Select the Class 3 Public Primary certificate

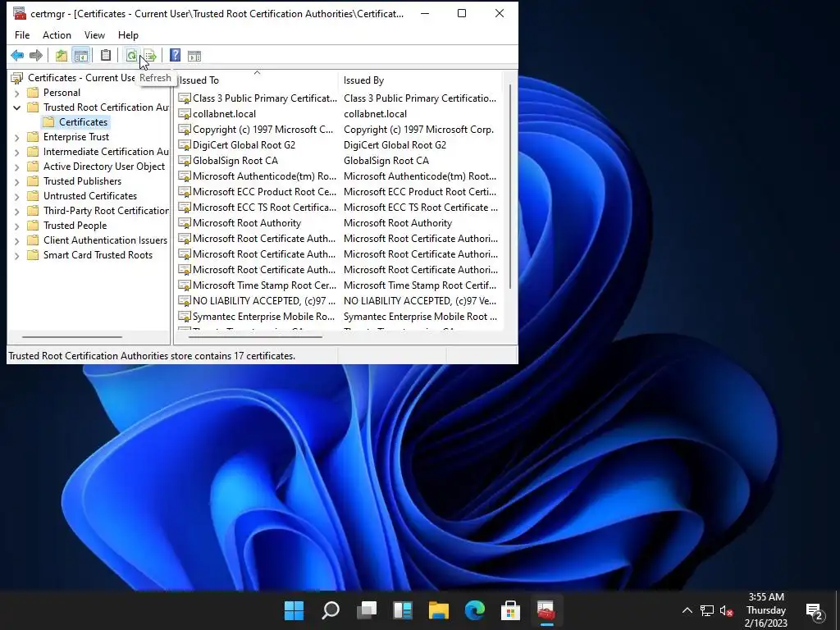(x=265, y=98)
